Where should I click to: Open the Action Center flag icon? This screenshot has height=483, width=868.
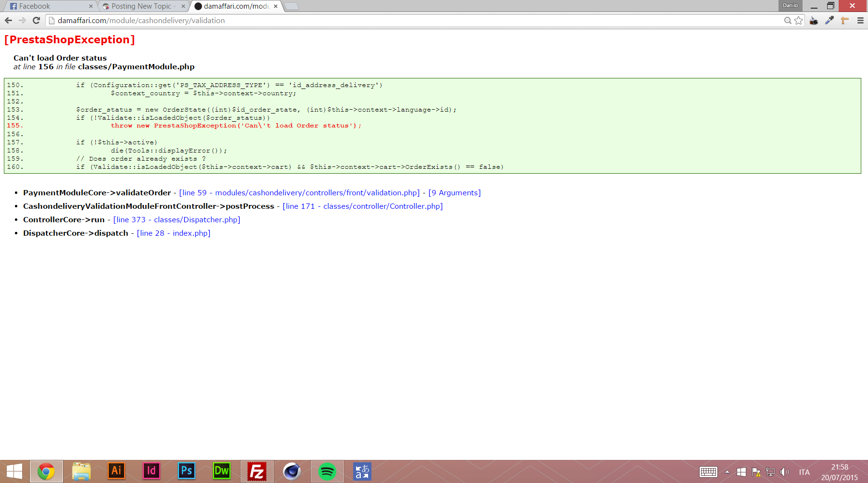pyautogui.click(x=756, y=472)
